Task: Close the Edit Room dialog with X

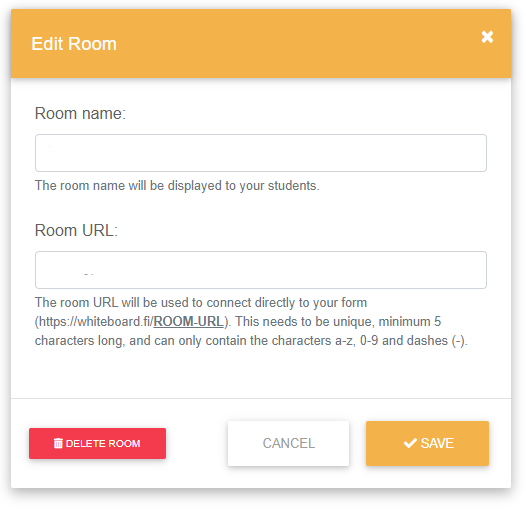Action: coord(487,37)
